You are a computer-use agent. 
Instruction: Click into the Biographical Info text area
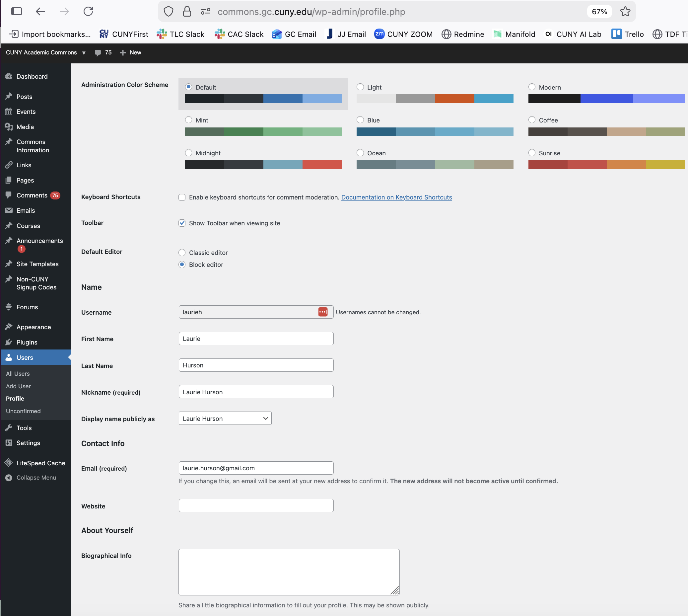(x=289, y=572)
